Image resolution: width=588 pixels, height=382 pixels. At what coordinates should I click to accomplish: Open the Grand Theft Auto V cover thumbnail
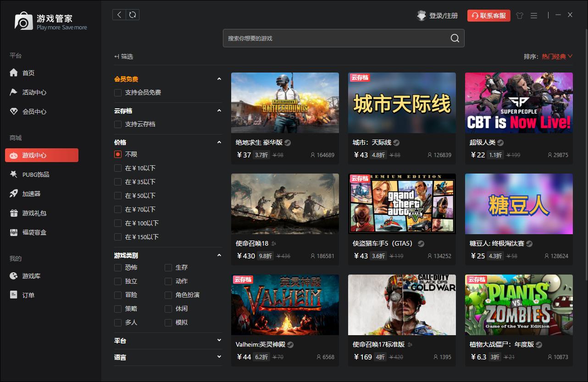pos(402,204)
